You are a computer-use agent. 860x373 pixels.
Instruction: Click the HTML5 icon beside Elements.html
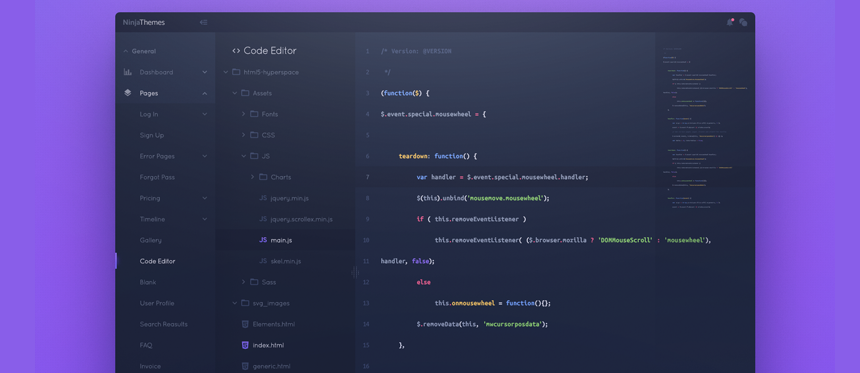point(245,324)
